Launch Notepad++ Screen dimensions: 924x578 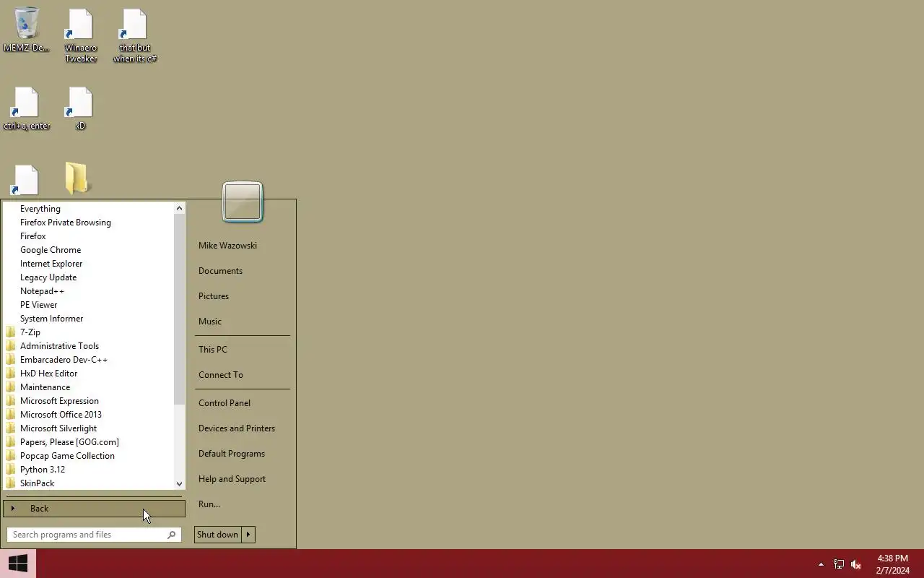89,291
